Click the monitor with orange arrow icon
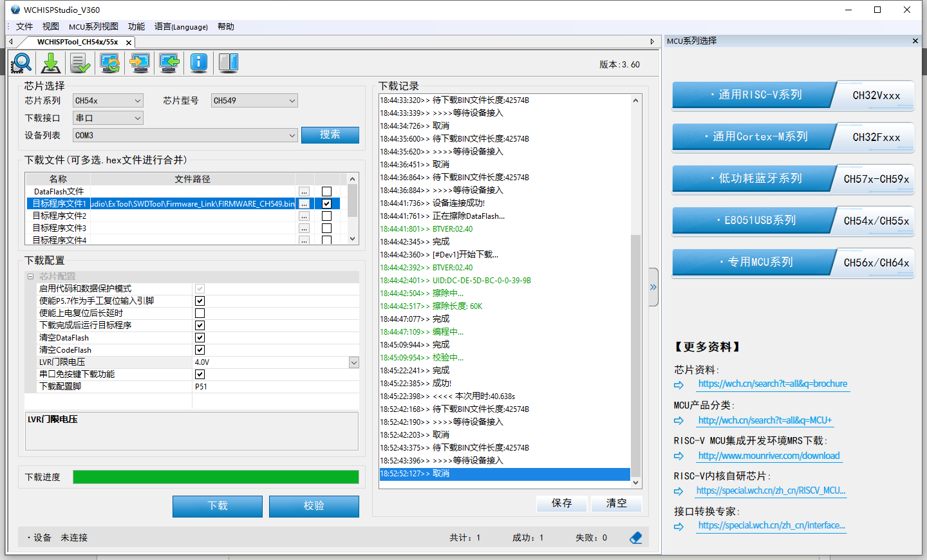Viewport: 927px width, 560px height. tap(140, 63)
